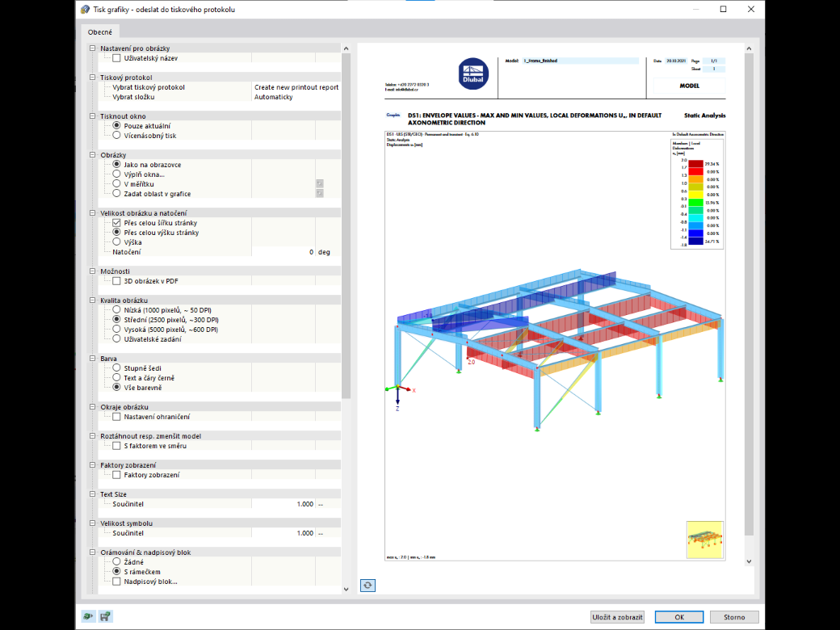Collapse the Okraje obrázku section
This screenshot has width=840, height=630.
pos(93,406)
